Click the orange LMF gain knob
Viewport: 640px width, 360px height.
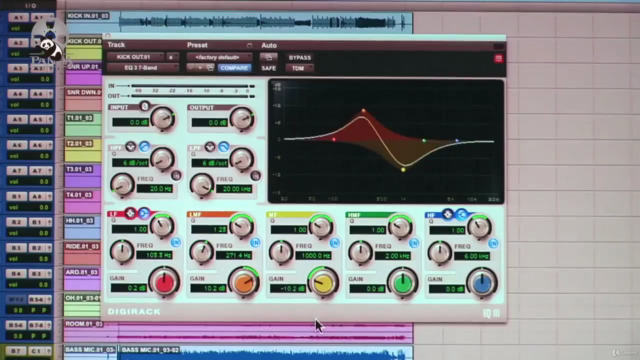coord(244,282)
